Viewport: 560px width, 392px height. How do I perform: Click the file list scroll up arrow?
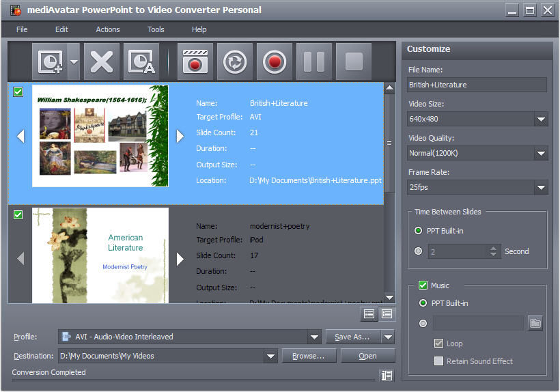pyautogui.click(x=390, y=88)
